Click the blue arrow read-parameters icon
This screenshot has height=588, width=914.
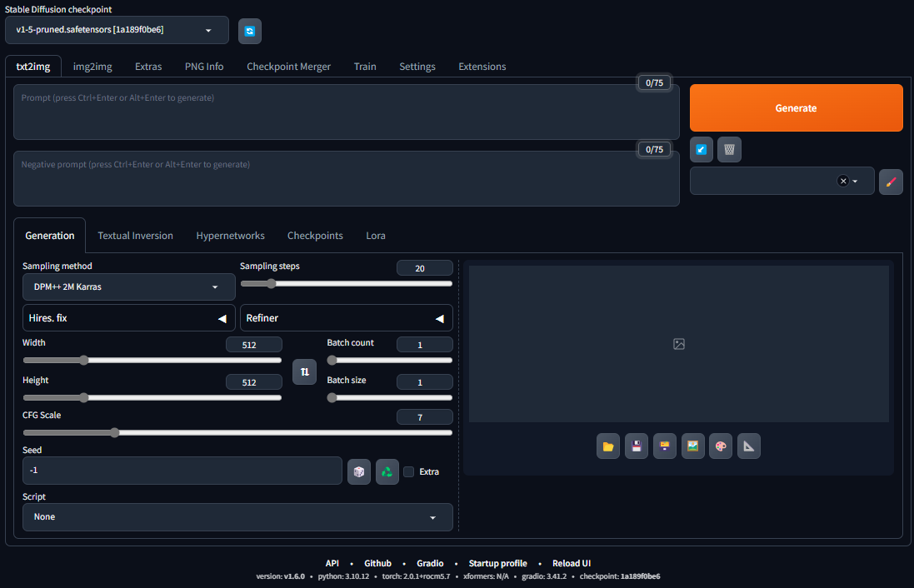pyautogui.click(x=702, y=149)
